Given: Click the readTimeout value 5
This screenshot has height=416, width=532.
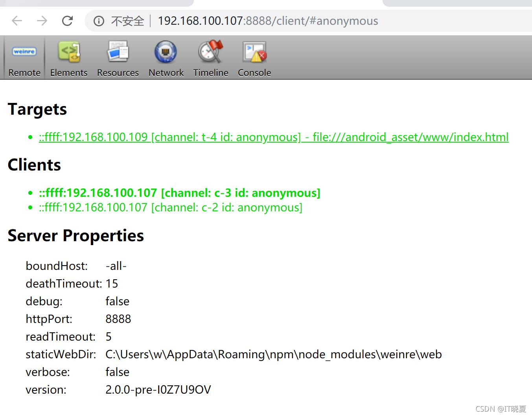Looking at the screenshot, I should 109,337.
